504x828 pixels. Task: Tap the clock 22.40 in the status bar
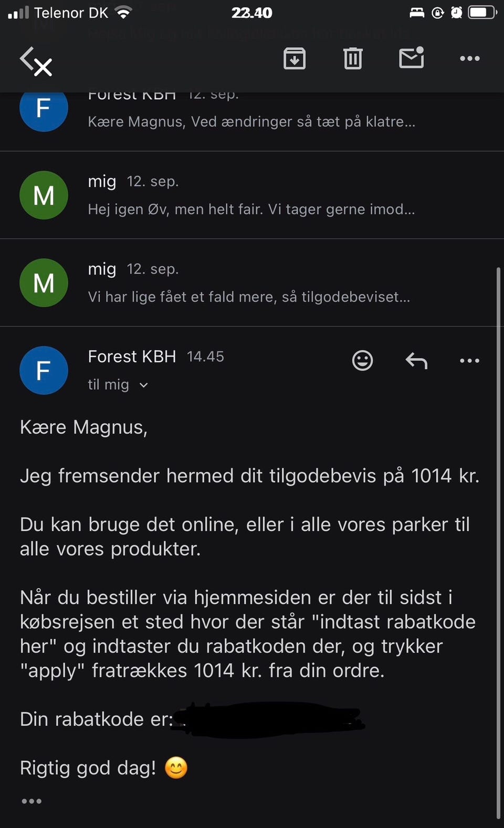coord(251,13)
